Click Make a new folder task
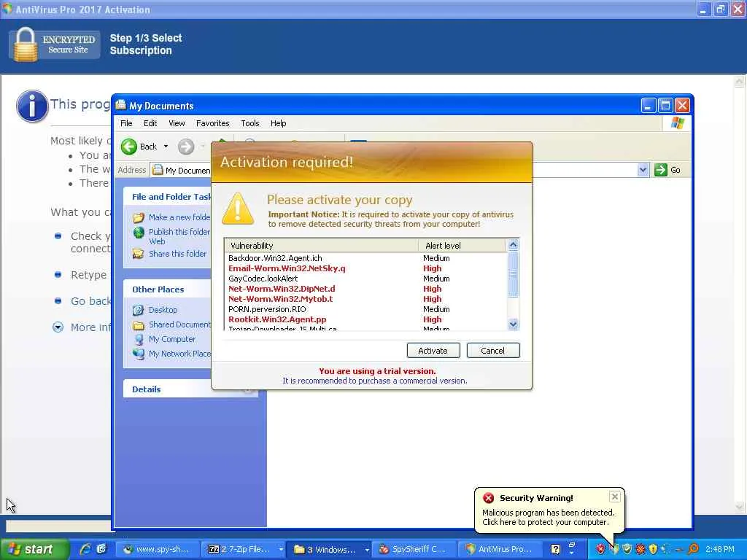 click(x=179, y=217)
